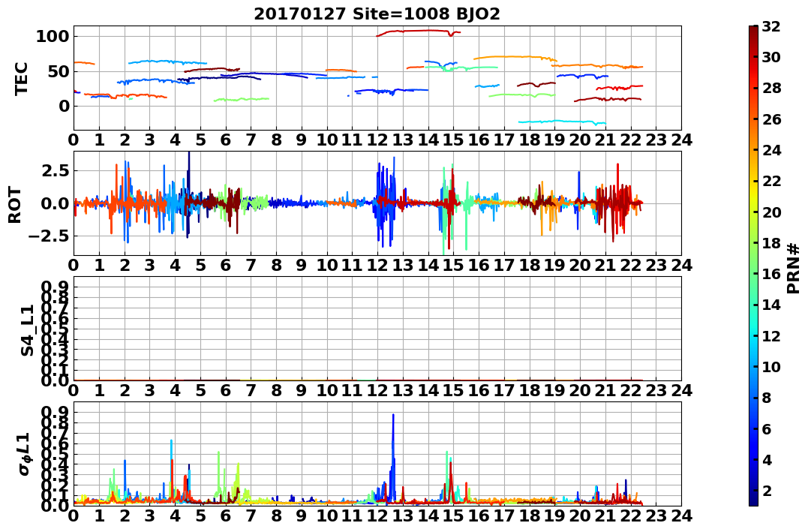Click the TEC y-axis label
The image size is (808, 532).
pyautogui.click(x=20, y=78)
